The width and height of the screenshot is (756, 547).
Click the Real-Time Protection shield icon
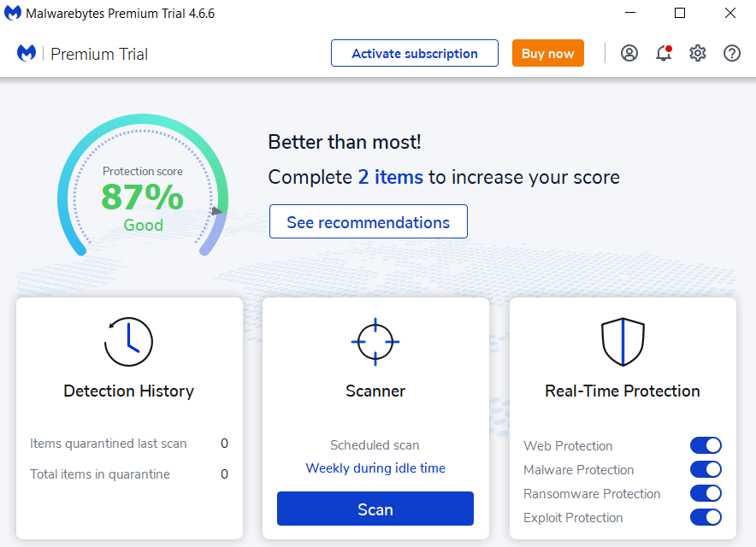click(x=623, y=342)
